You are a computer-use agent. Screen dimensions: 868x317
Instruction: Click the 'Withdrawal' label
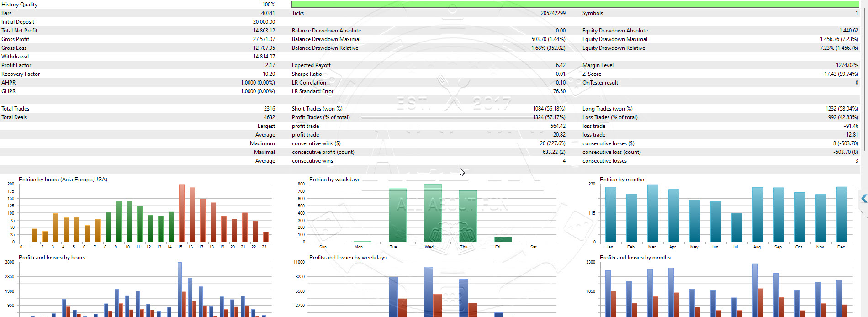[x=15, y=57]
